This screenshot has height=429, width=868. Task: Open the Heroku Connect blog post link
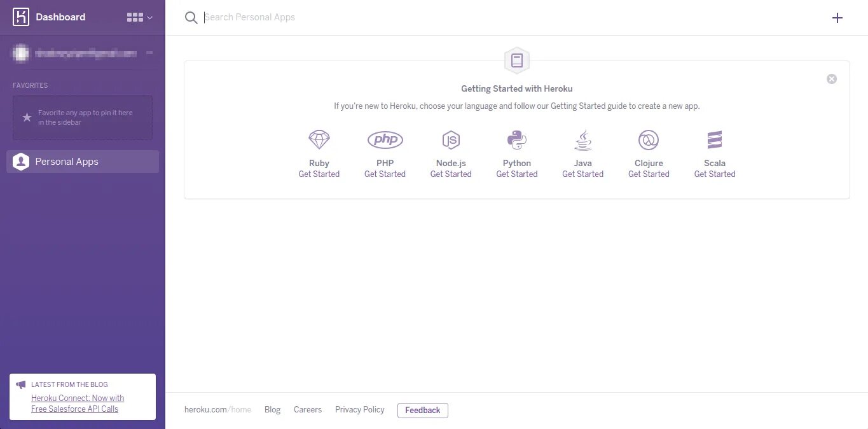point(78,404)
